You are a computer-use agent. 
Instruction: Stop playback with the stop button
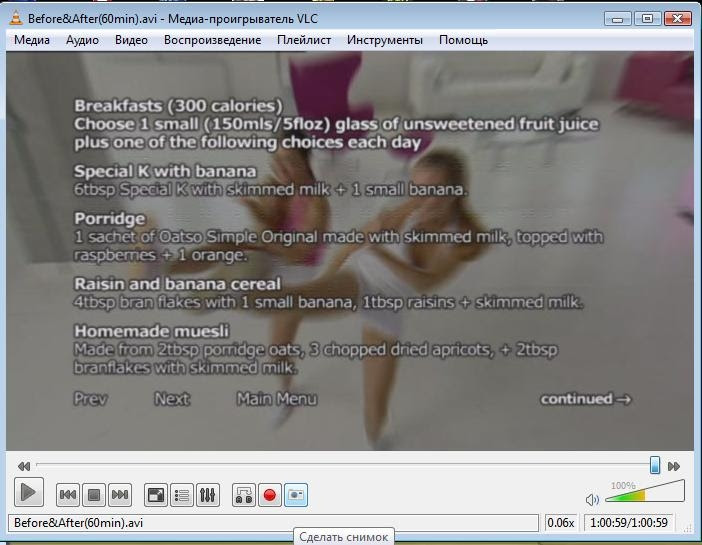click(x=94, y=495)
